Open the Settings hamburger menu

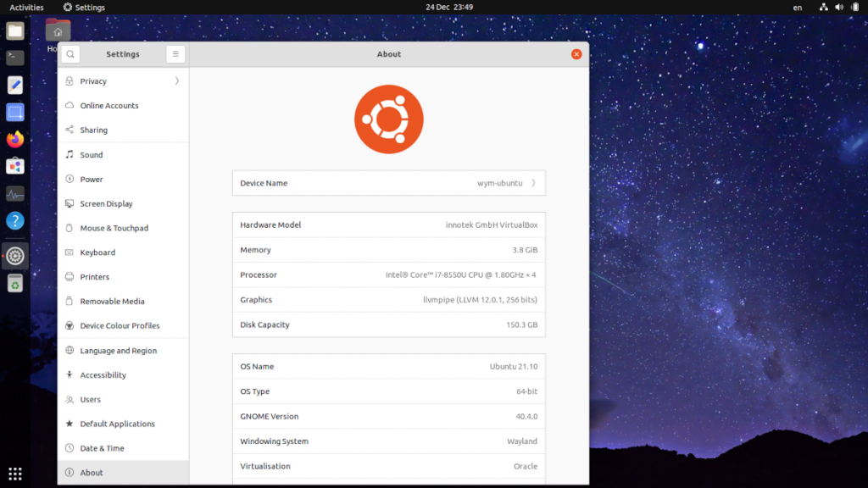175,53
